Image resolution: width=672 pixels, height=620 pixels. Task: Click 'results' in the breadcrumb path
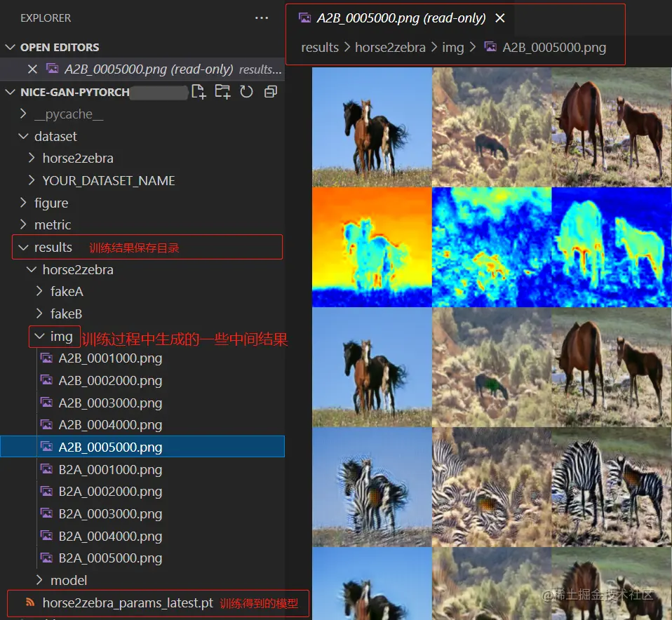click(320, 47)
